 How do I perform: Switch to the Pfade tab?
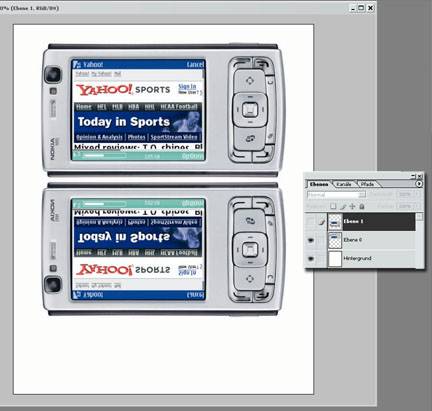coord(367,184)
